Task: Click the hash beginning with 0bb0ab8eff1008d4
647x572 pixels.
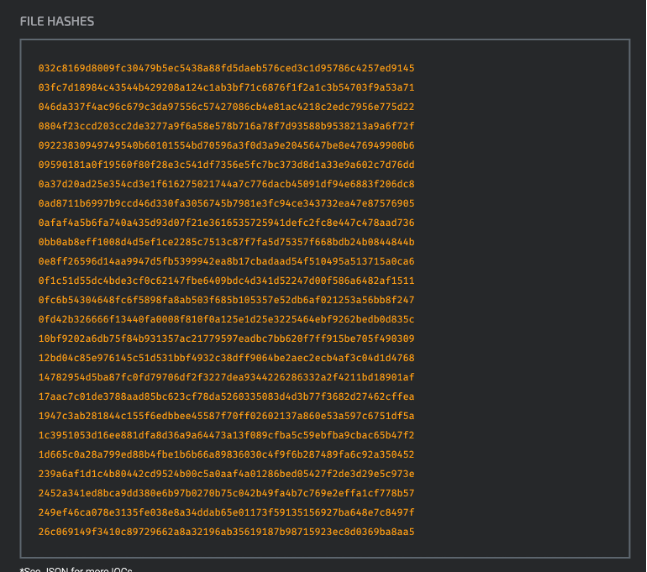Action: [x=226, y=241]
